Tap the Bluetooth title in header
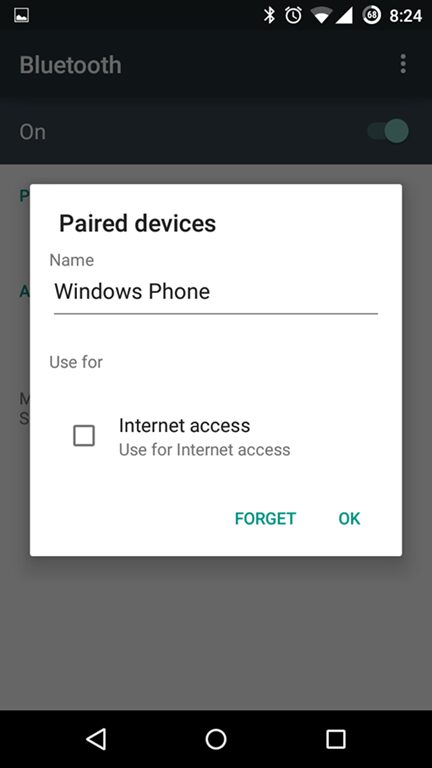This screenshot has width=432, height=768. click(71, 65)
